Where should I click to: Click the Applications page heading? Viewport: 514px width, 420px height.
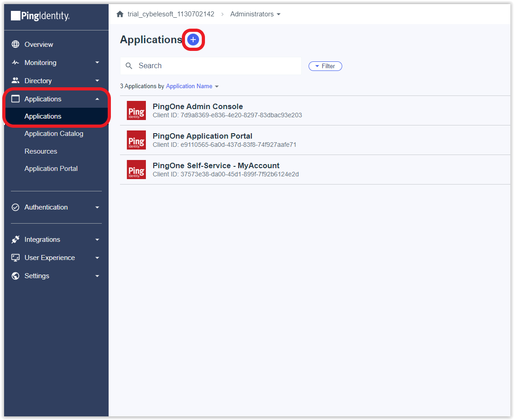click(151, 40)
